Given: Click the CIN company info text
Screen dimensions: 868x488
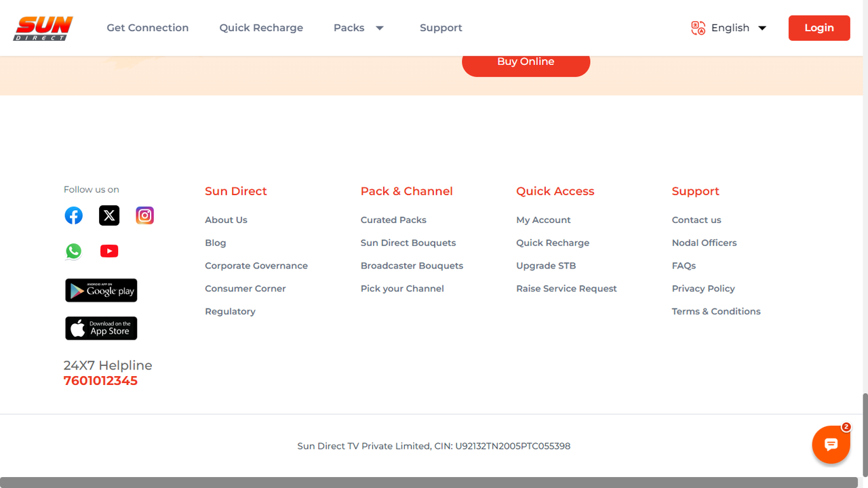Looking at the screenshot, I should pos(434,446).
